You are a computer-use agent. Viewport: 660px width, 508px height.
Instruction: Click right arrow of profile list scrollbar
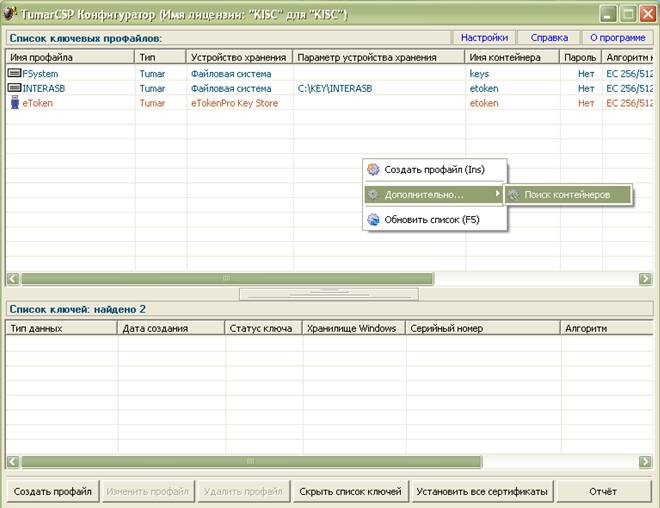[x=645, y=279]
